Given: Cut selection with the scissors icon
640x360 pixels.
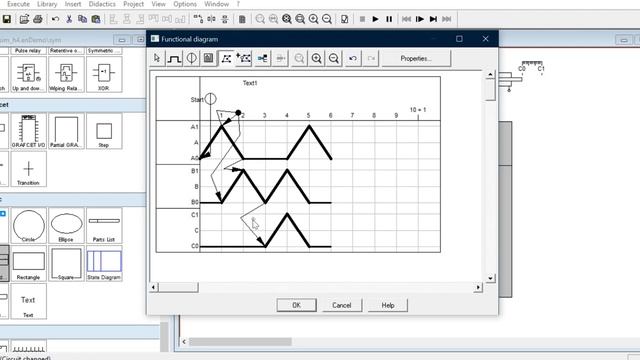Looking at the screenshot, I should (69, 19).
